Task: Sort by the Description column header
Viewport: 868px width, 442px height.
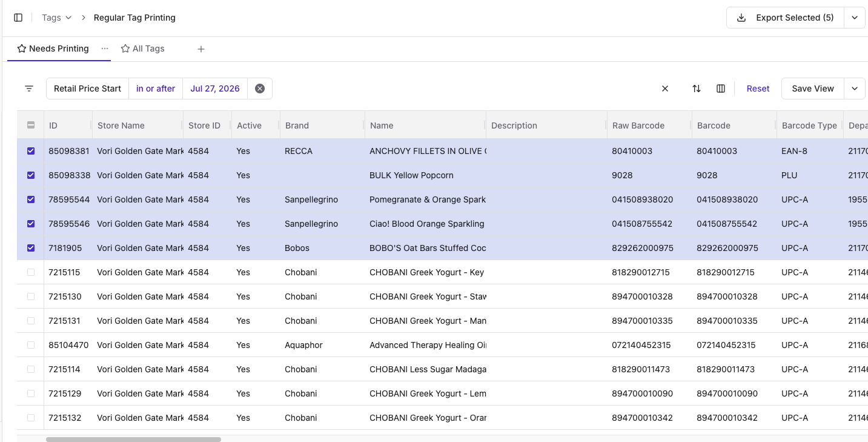Action: pyautogui.click(x=546, y=126)
